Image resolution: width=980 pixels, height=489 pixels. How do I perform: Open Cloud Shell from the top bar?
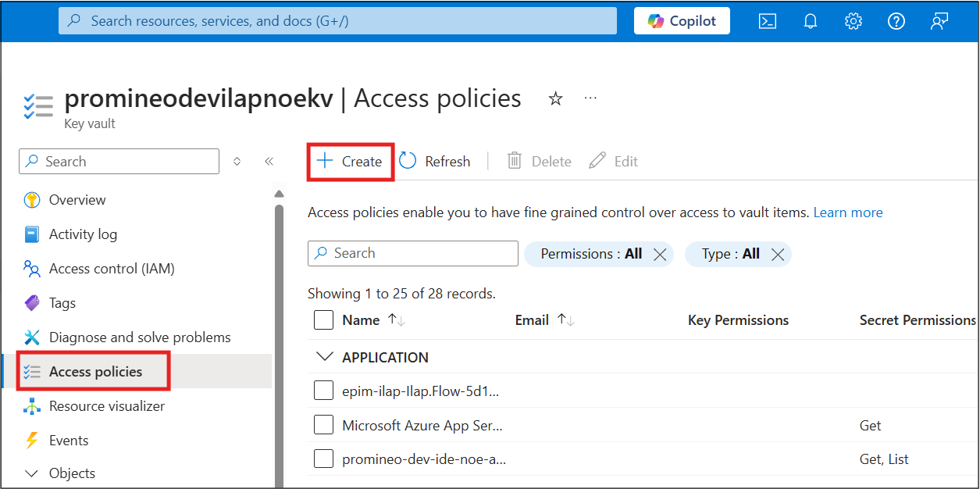click(x=768, y=21)
